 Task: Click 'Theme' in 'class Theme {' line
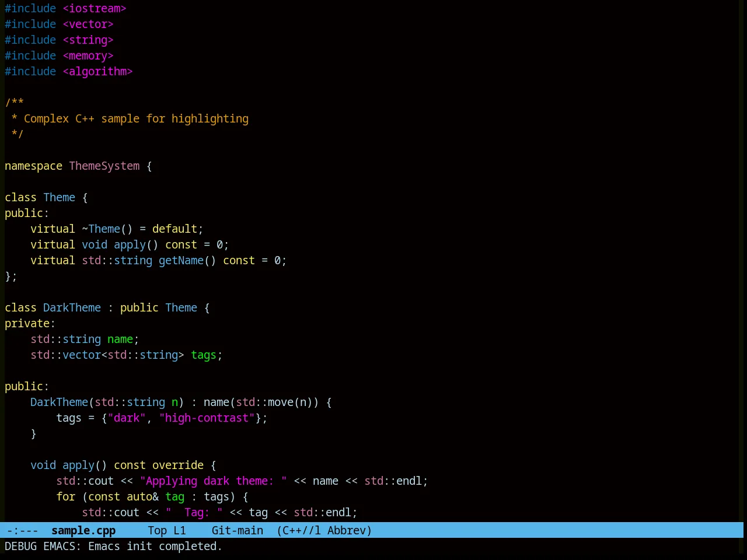click(59, 197)
